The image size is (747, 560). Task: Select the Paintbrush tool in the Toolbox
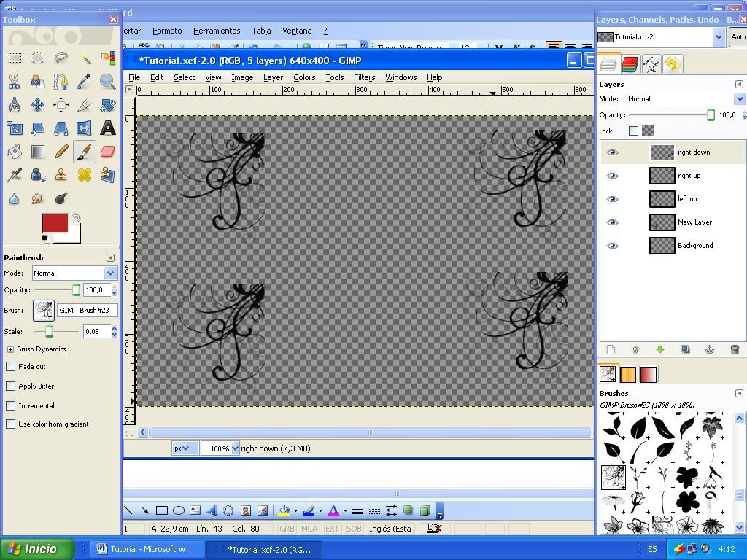coord(85,152)
